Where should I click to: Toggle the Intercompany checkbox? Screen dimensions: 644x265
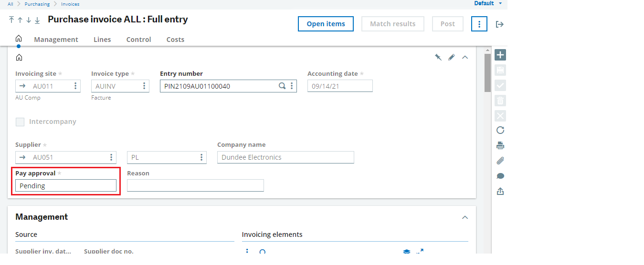(x=20, y=122)
